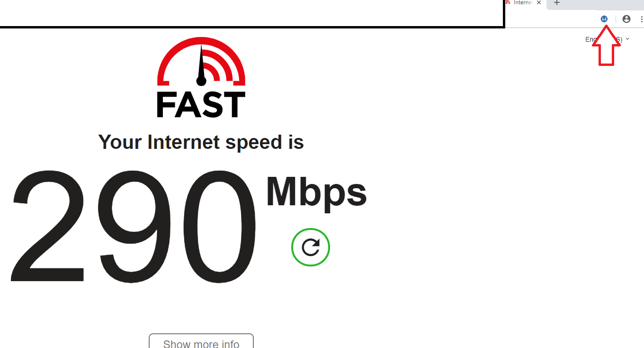Open the Chrome profile avatar icon

click(626, 19)
